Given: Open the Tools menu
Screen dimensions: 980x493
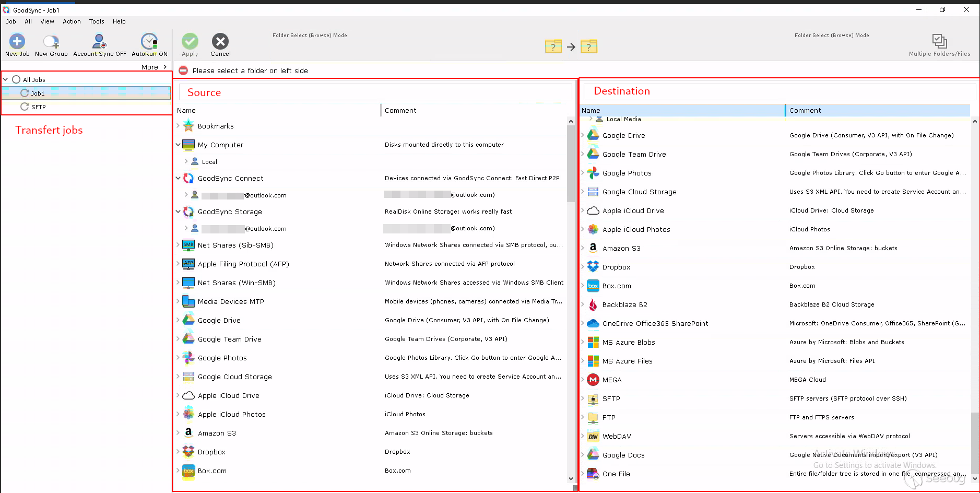Looking at the screenshot, I should (96, 21).
